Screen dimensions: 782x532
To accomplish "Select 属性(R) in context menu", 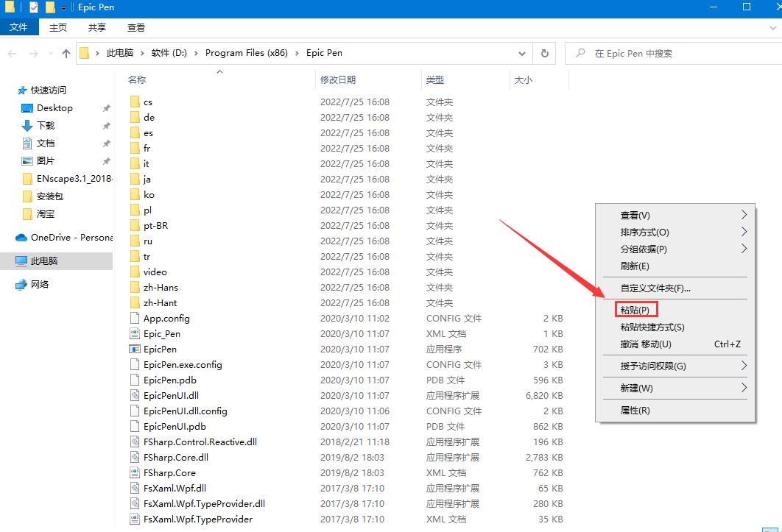I will pyautogui.click(x=635, y=411).
